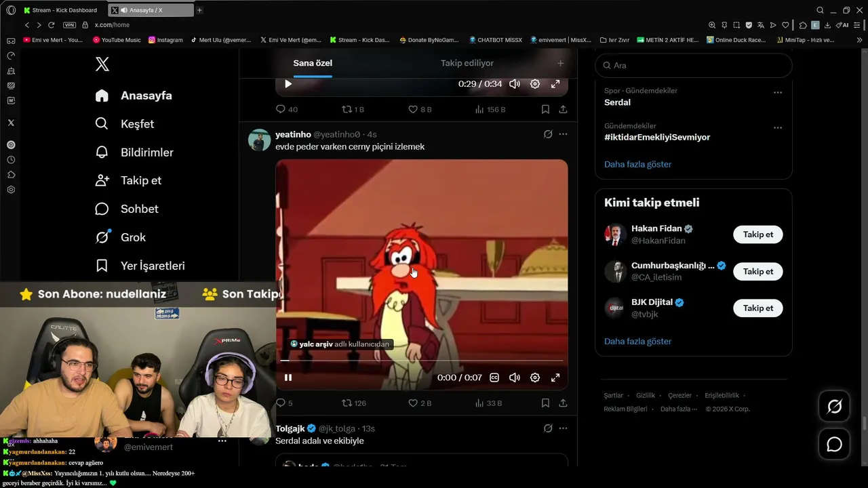Image resolution: width=868 pixels, height=488 pixels.
Task: Play the top video at 0:29
Action: pyautogui.click(x=288, y=84)
